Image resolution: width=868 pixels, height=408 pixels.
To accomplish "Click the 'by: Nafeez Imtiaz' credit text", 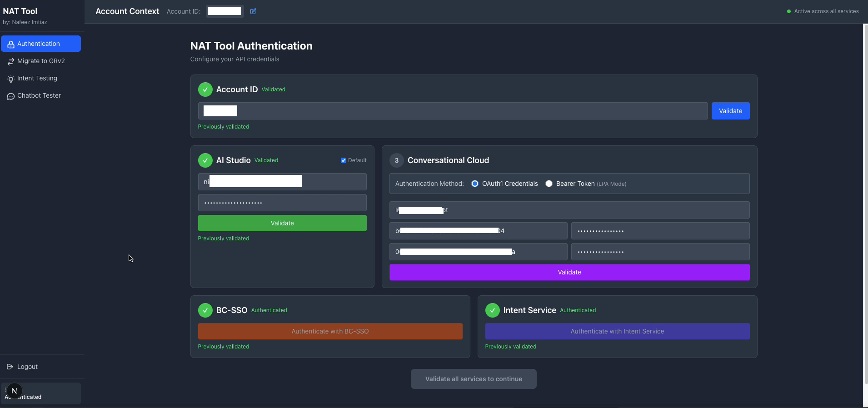I will coord(25,22).
